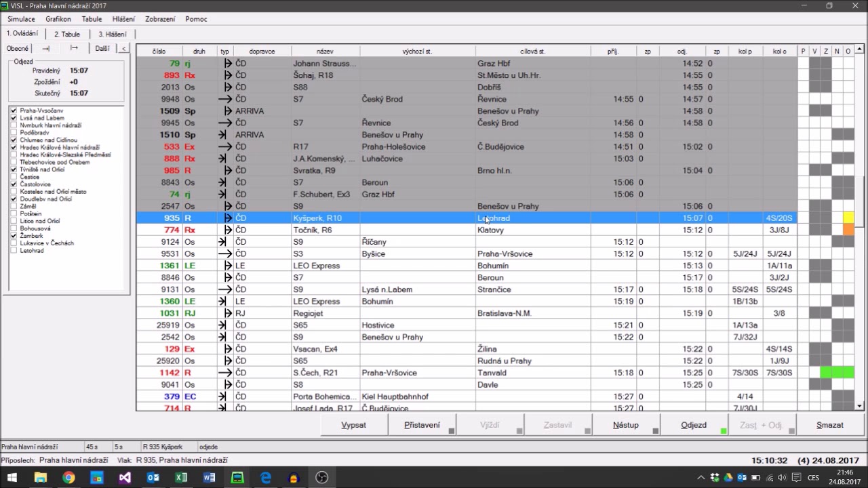The image size is (868, 488).
Task: Open the Tabule menu
Action: tap(92, 19)
